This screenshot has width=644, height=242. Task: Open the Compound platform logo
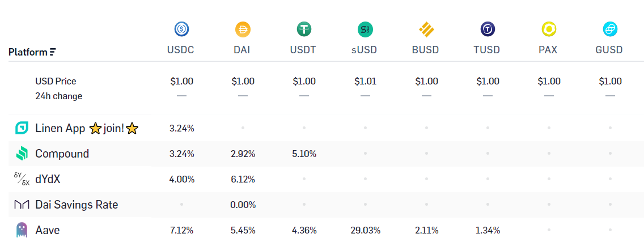click(x=22, y=154)
